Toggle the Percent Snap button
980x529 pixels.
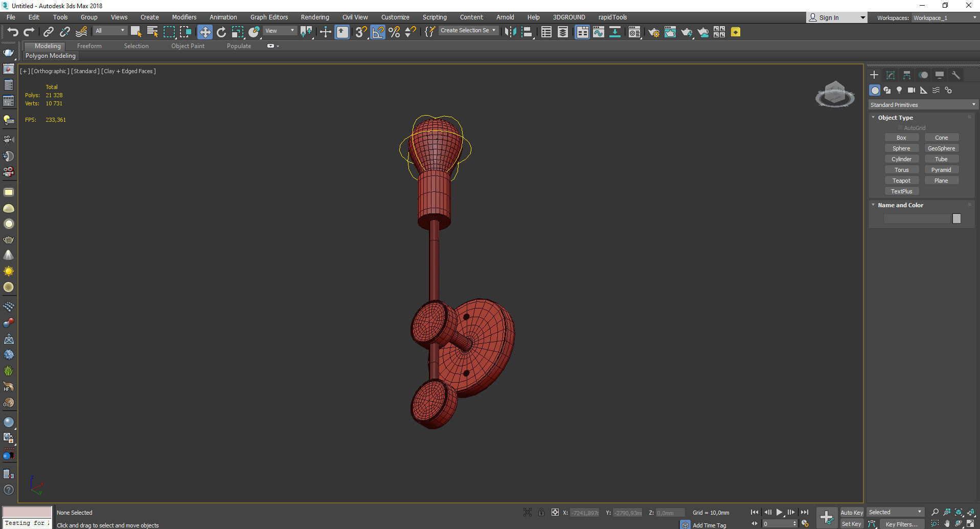click(394, 32)
